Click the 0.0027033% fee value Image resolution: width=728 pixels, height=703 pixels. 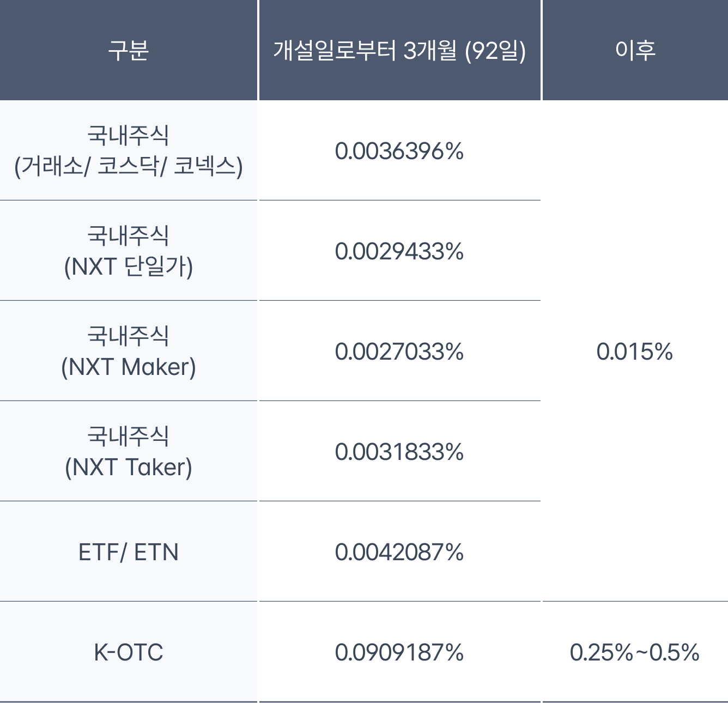click(399, 351)
